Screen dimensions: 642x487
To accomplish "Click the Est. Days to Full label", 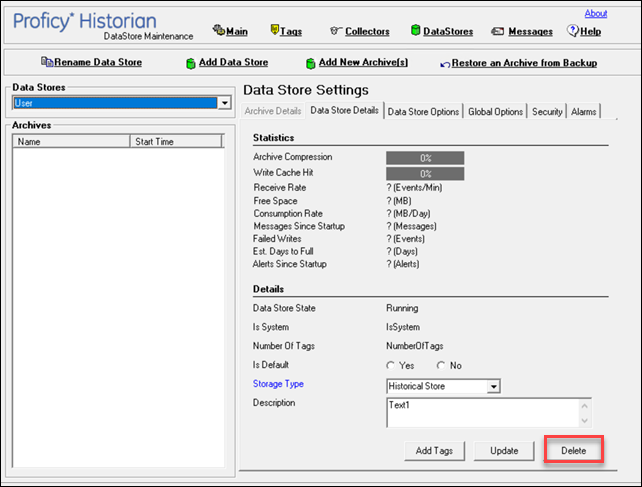I will tap(283, 251).
